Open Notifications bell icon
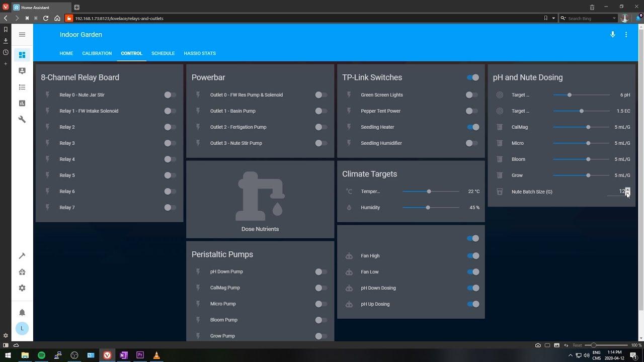The image size is (644, 362). 22,312
